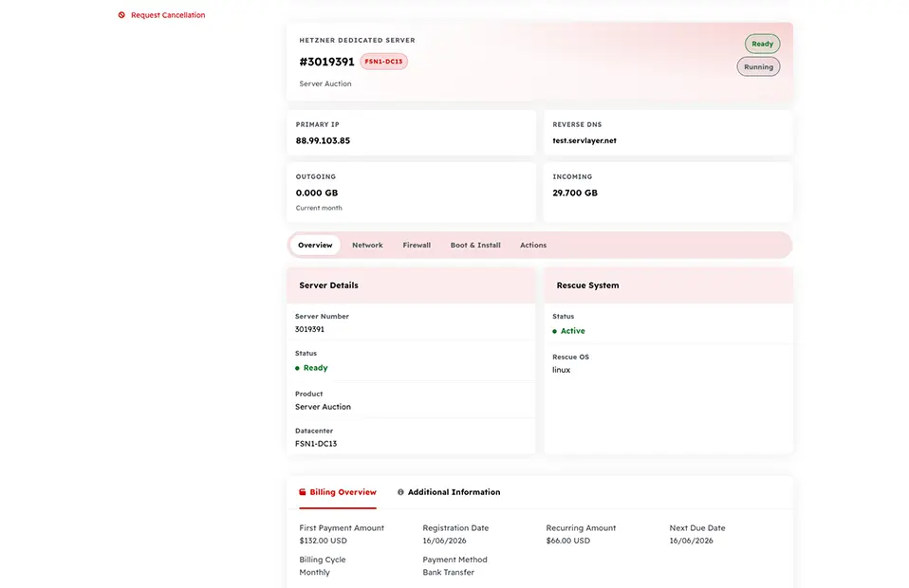Image resolution: width=909 pixels, height=588 pixels.
Task: Select the Boot & Install tab
Action: [475, 245]
